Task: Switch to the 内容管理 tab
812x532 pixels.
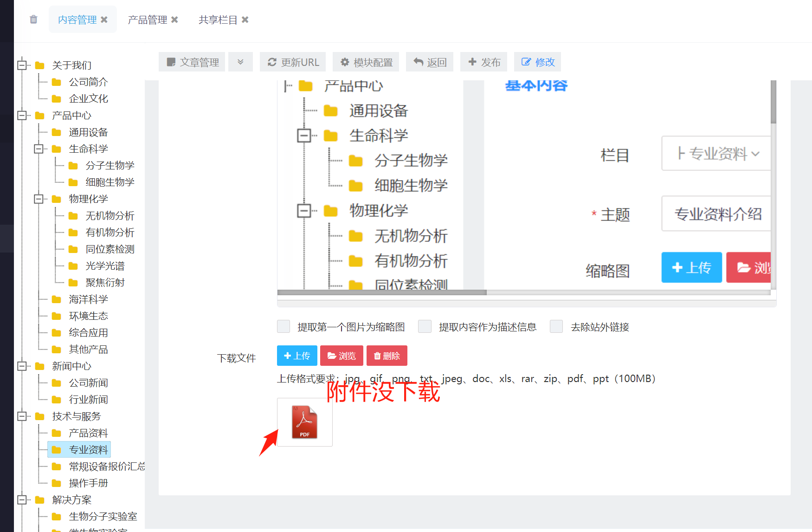Action: click(77, 19)
